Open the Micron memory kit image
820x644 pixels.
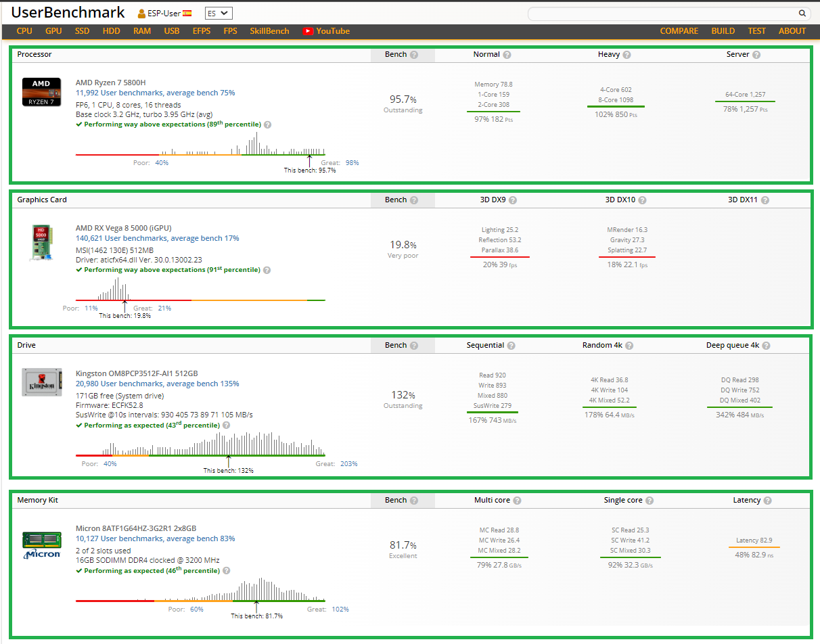pyautogui.click(x=42, y=545)
